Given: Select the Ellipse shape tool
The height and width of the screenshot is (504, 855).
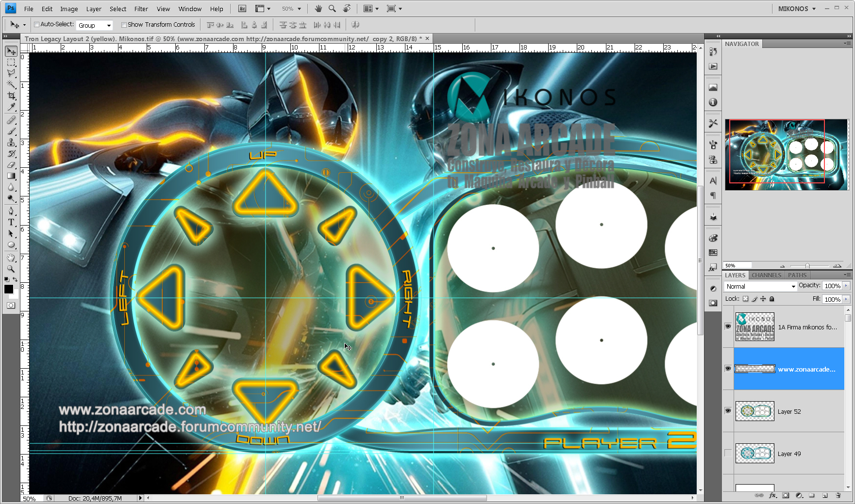Looking at the screenshot, I should click(11, 244).
